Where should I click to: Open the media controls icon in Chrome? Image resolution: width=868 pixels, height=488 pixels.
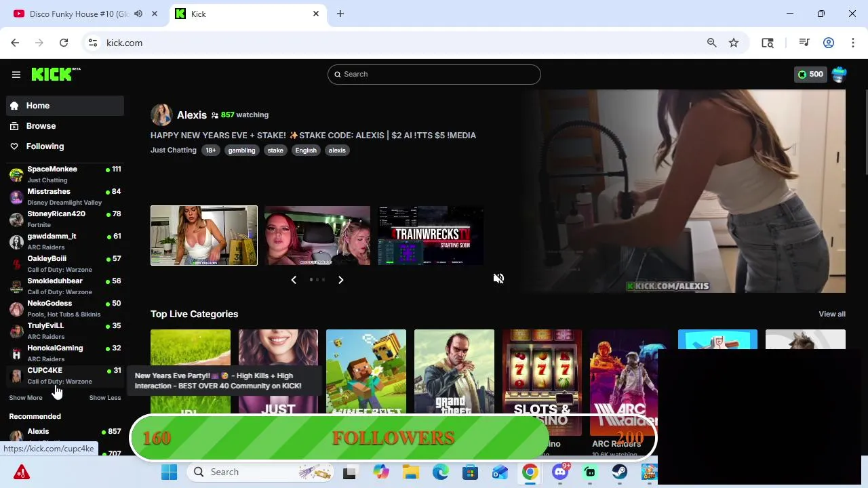click(804, 43)
